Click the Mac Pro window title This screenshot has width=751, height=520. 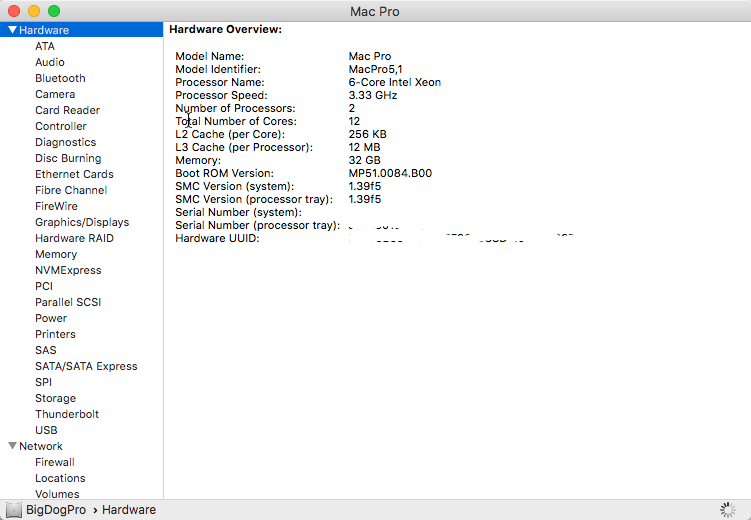click(375, 11)
